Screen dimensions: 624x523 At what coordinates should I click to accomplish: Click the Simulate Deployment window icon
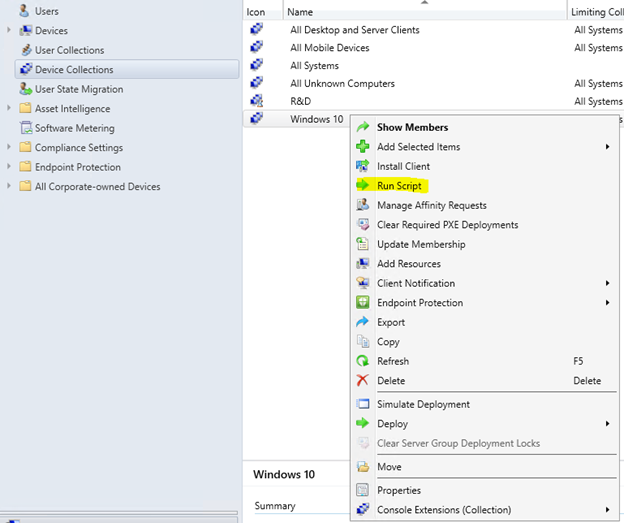[x=363, y=404]
